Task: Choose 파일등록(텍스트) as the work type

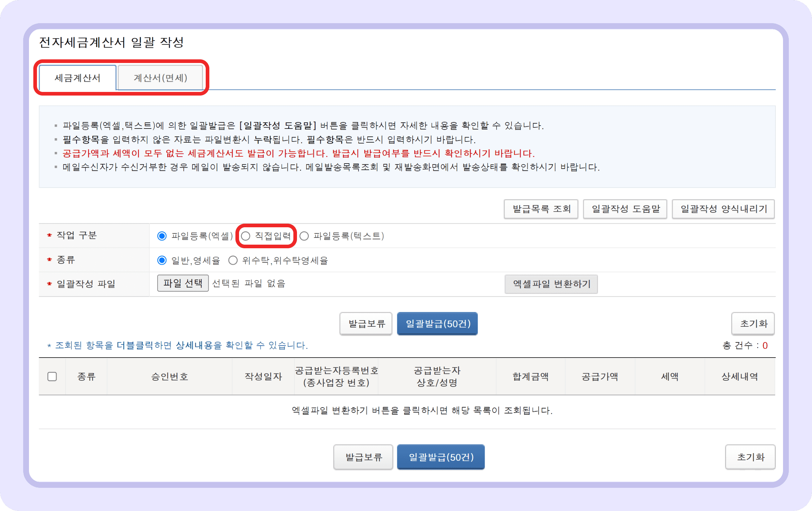Action: [x=304, y=236]
